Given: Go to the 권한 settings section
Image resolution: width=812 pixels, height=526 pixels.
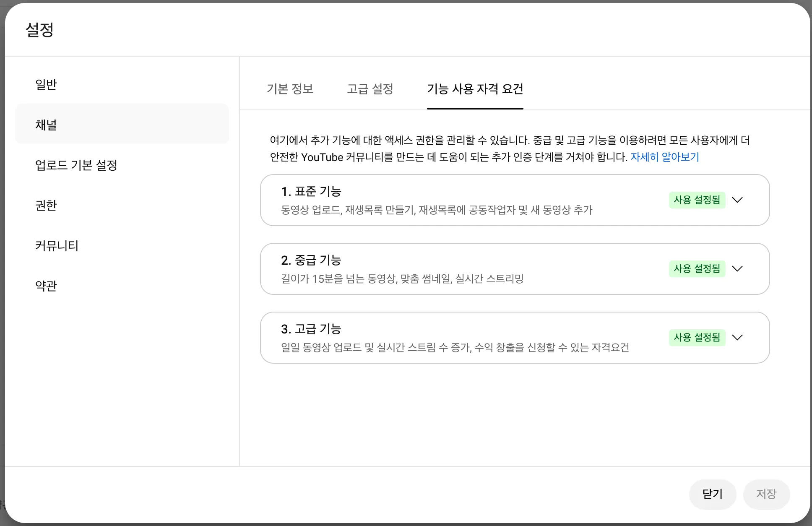Looking at the screenshot, I should [46, 205].
